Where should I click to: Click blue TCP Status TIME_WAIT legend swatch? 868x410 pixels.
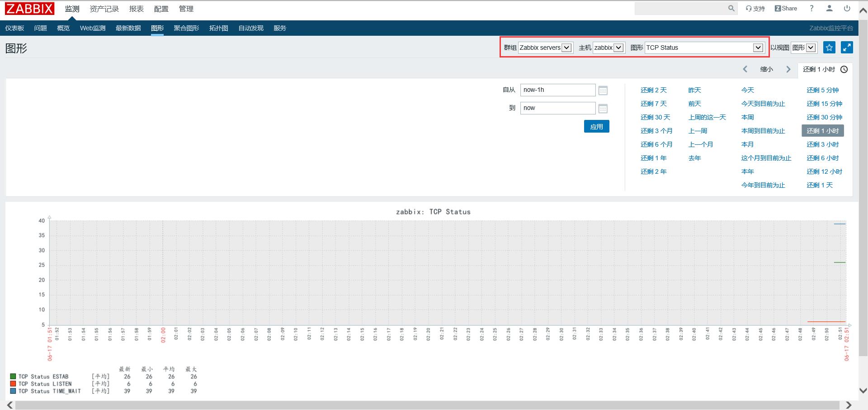(13, 391)
